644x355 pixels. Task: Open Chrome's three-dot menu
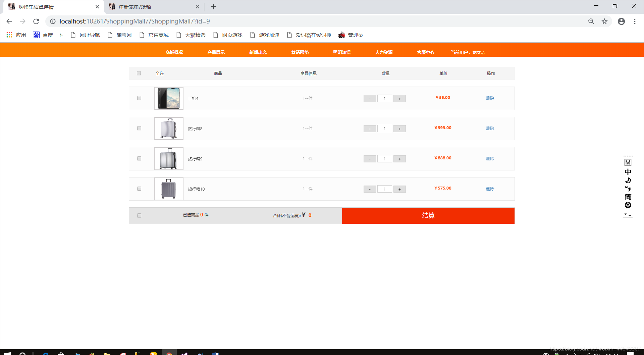635,21
